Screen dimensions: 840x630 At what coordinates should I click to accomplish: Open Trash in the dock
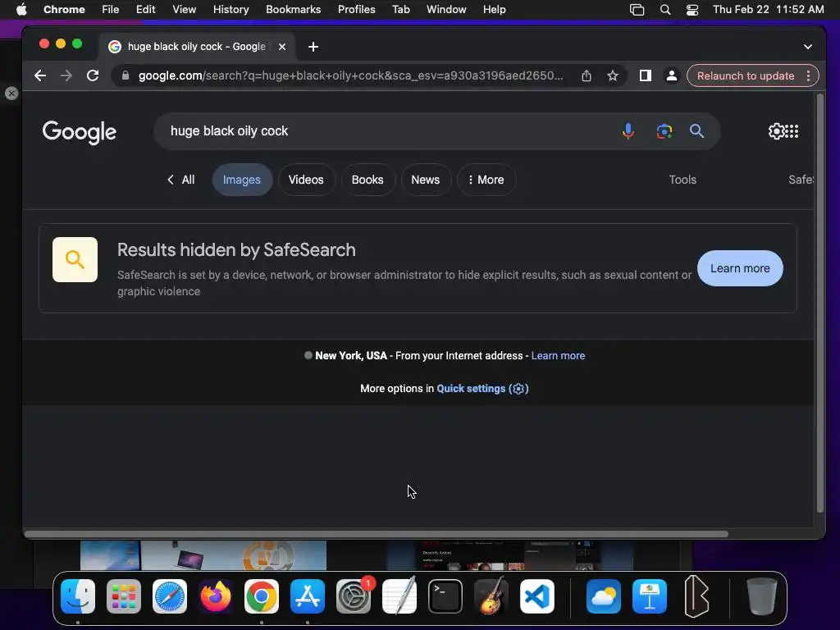pos(762,596)
